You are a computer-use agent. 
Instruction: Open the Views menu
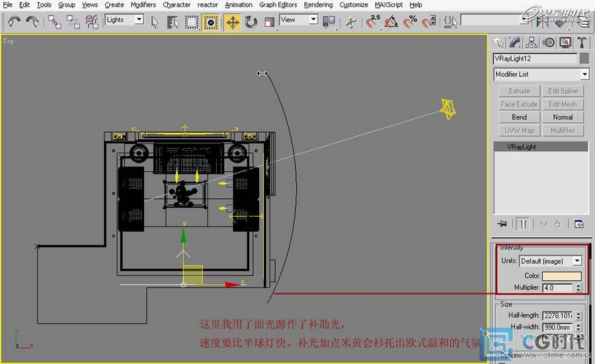pos(90,5)
